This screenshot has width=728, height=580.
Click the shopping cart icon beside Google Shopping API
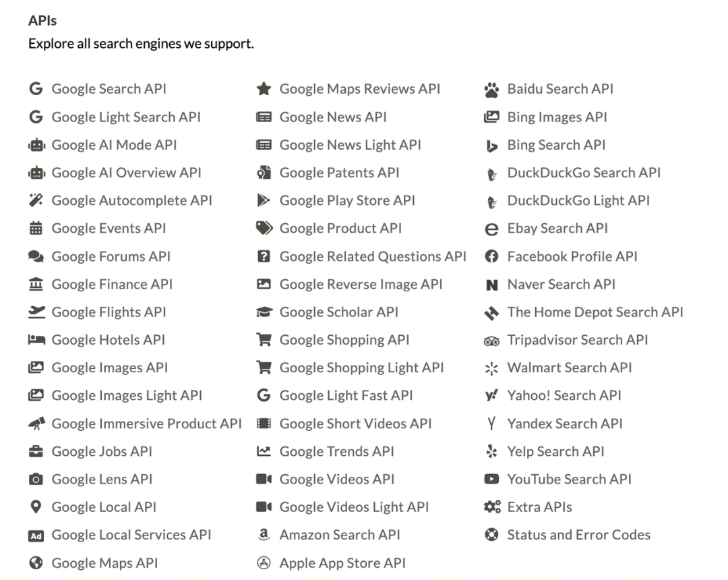pos(264,340)
